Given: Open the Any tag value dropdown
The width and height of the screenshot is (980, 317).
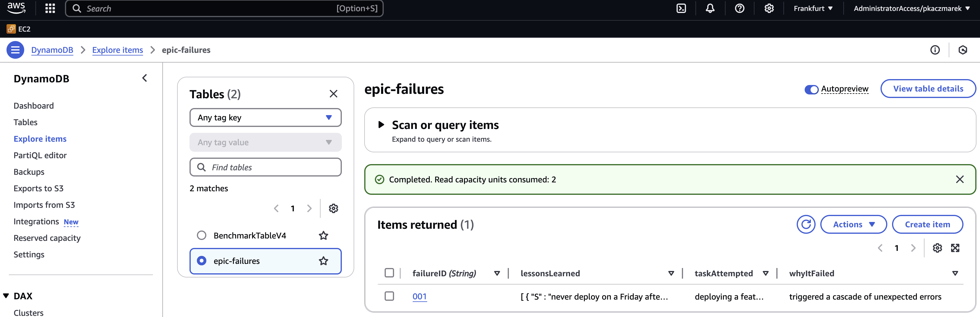Looking at the screenshot, I should pos(265,142).
